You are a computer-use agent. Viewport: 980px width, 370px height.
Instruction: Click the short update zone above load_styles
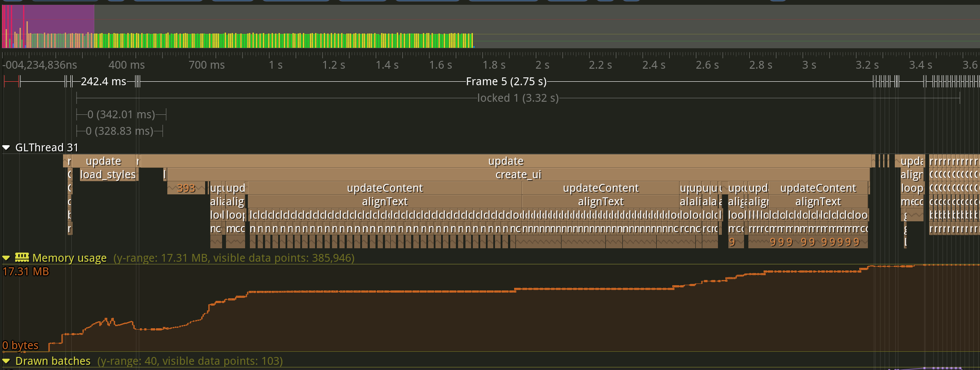tap(103, 161)
